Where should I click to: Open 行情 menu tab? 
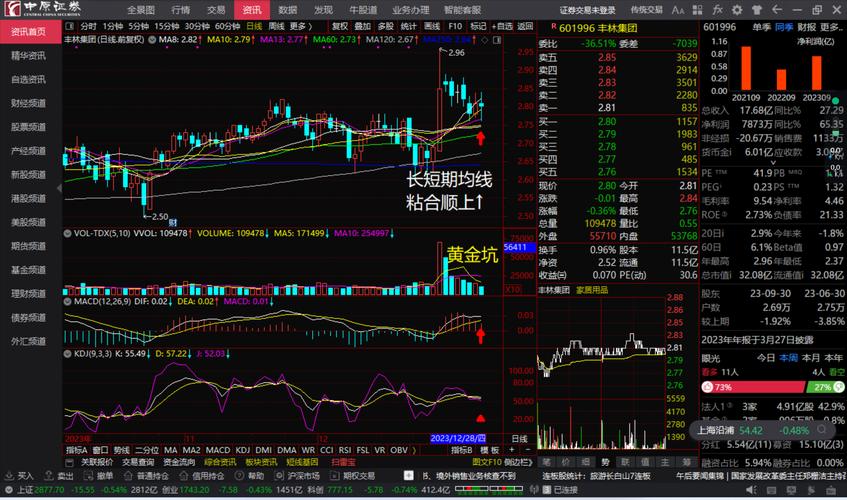180,10
